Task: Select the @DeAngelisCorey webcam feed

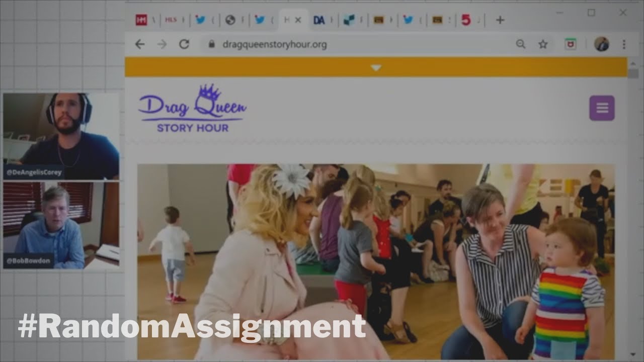Action: [61, 136]
